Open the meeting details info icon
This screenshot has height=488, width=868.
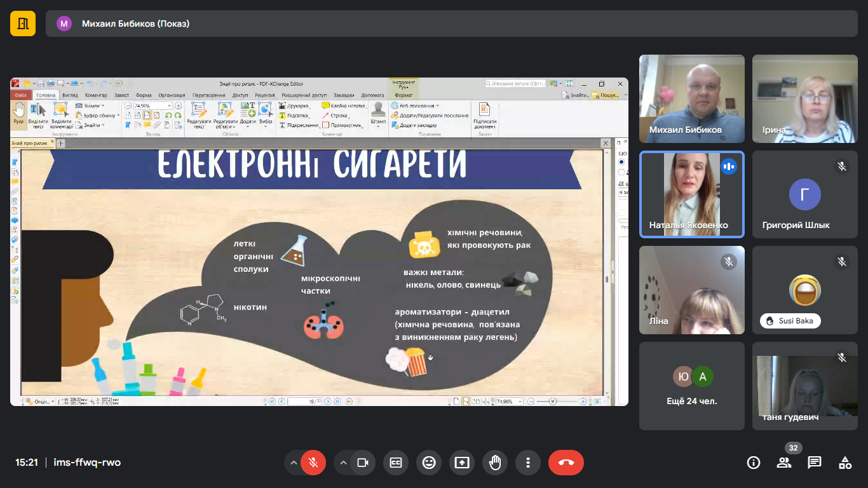pyautogui.click(x=754, y=463)
